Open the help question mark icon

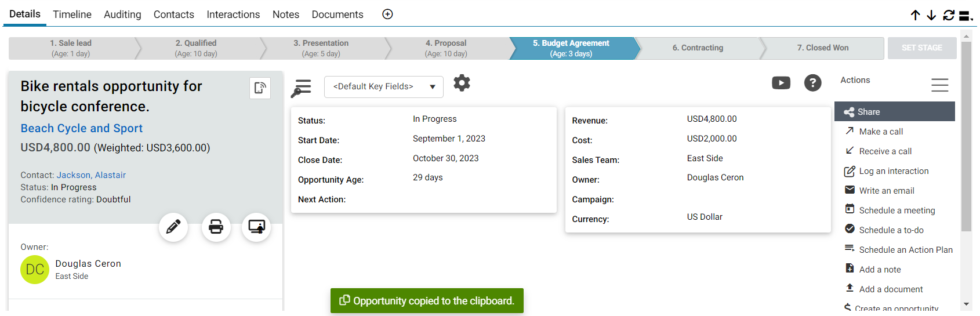[x=813, y=83]
